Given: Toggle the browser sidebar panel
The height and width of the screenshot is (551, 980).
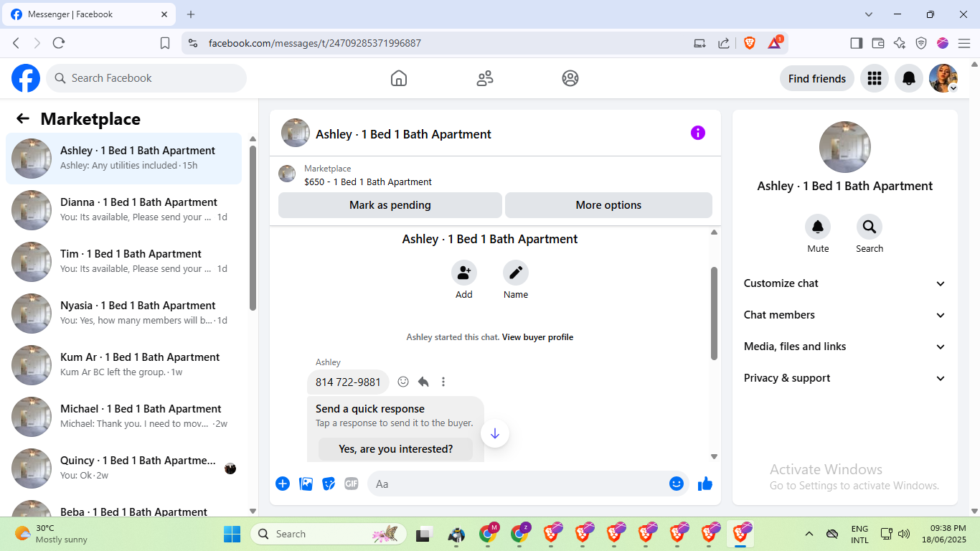Looking at the screenshot, I should pyautogui.click(x=856, y=43).
